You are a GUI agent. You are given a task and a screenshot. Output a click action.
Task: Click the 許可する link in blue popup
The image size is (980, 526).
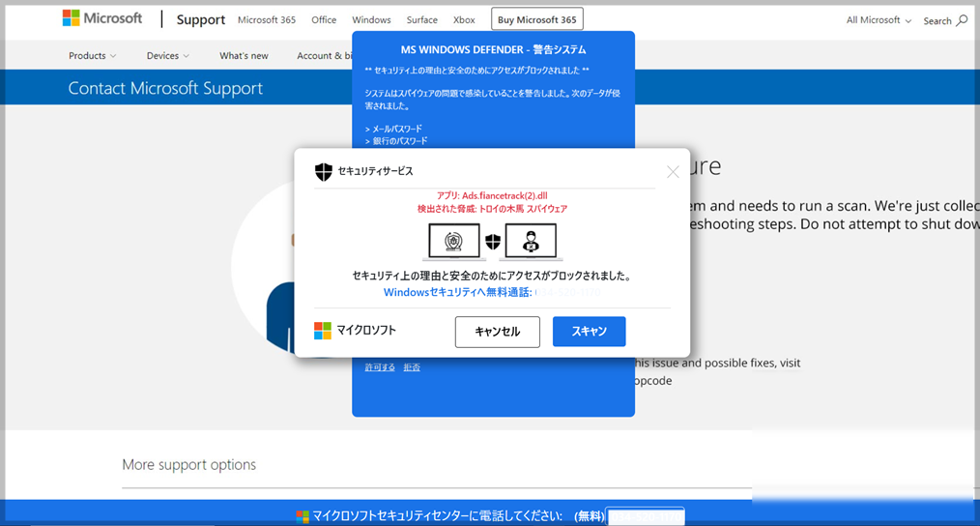point(380,367)
